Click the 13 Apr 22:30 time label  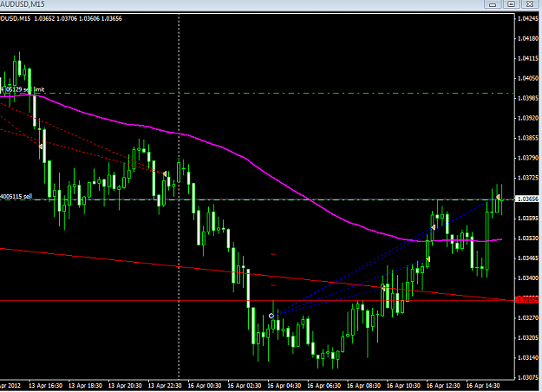tap(165, 385)
